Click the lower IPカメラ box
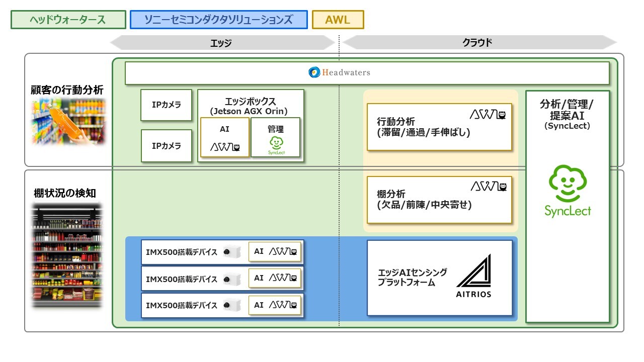Viewport: 644px width, 362px height. click(166, 146)
